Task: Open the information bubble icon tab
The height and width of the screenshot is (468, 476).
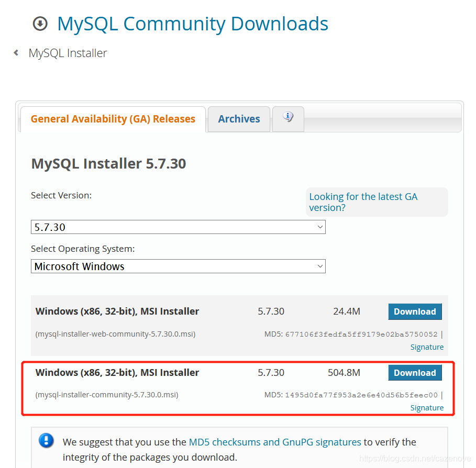Action: 288,119
